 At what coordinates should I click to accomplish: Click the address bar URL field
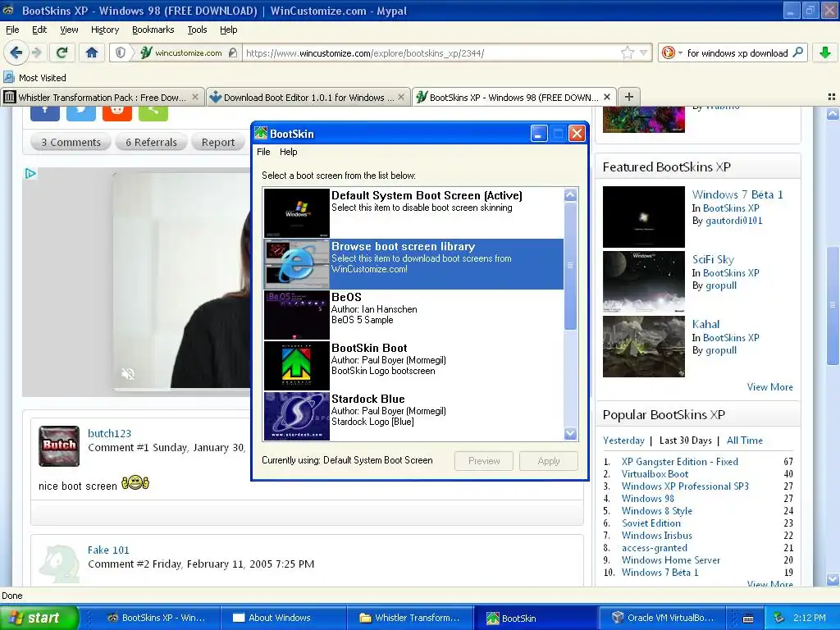[x=431, y=53]
